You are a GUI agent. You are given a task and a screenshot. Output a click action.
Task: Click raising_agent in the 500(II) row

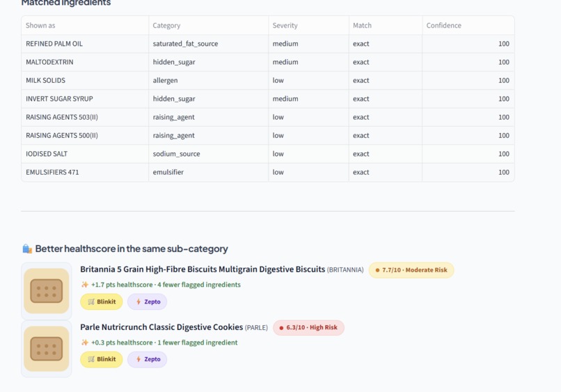pos(209,135)
